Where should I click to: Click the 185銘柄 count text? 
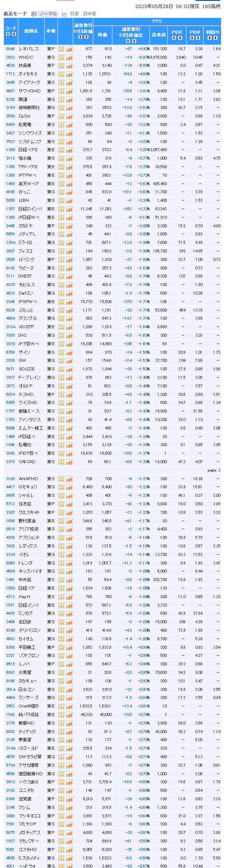click(212, 6)
